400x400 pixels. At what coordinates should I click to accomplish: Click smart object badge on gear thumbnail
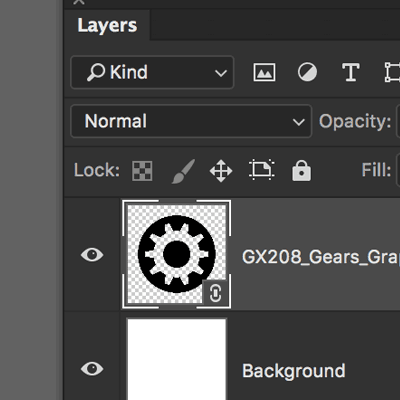pyautogui.click(x=215, y=293)
